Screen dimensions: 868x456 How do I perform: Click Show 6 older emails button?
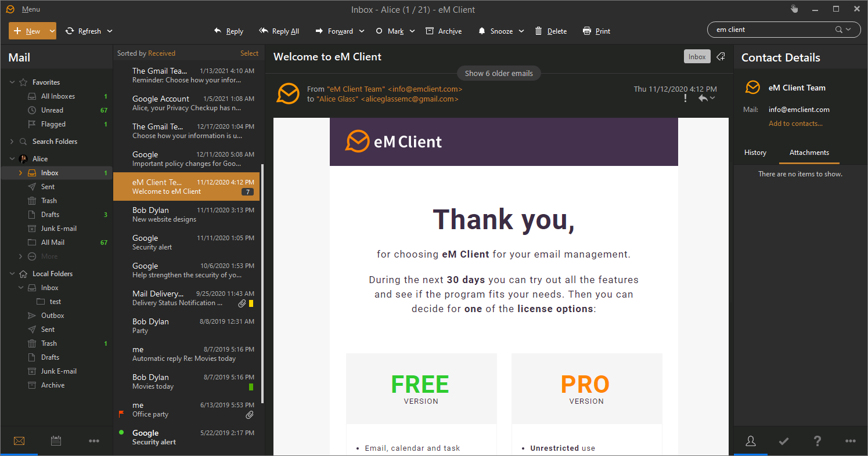point(499,73)
